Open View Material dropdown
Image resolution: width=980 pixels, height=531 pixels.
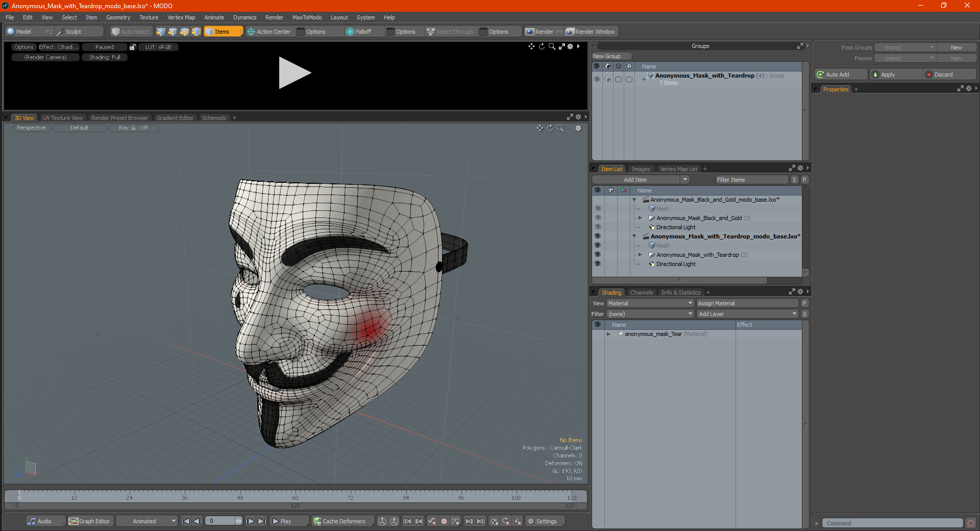(x=650, y=303)
